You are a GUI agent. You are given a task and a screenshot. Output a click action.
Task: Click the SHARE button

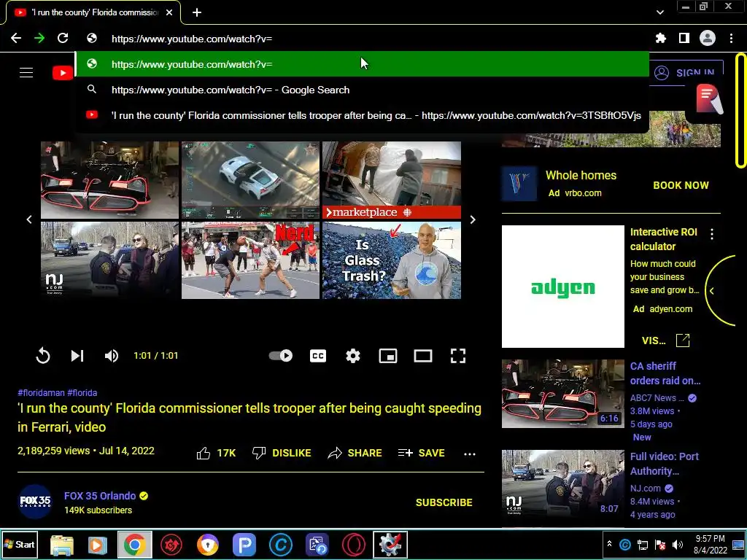tap(355, 453)
